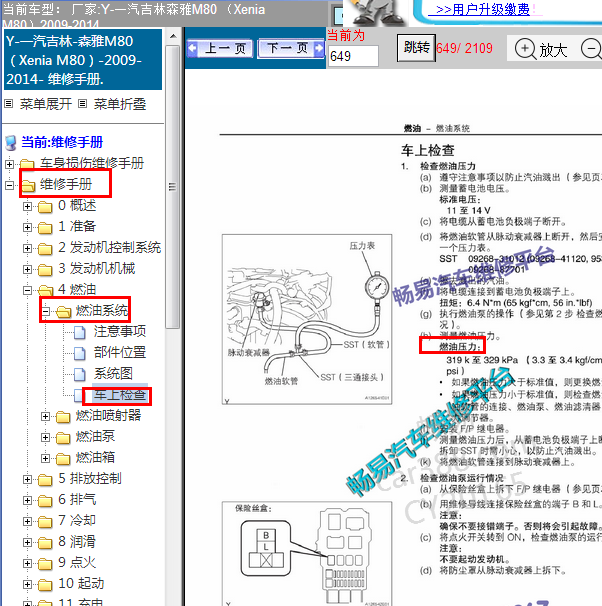Open the 车上检查 document
Screen dimensions: 602x606
point(120,395)
